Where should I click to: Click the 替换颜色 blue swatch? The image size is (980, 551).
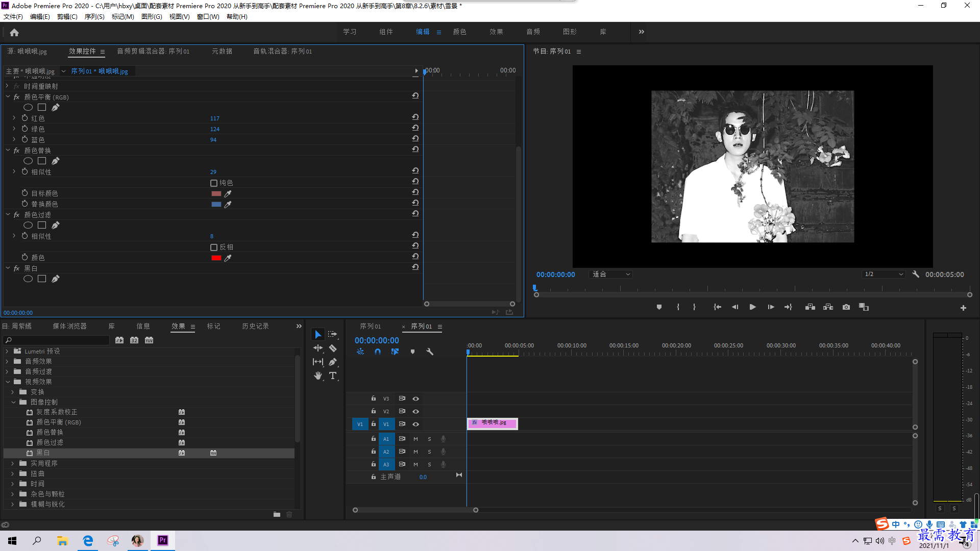216,204
